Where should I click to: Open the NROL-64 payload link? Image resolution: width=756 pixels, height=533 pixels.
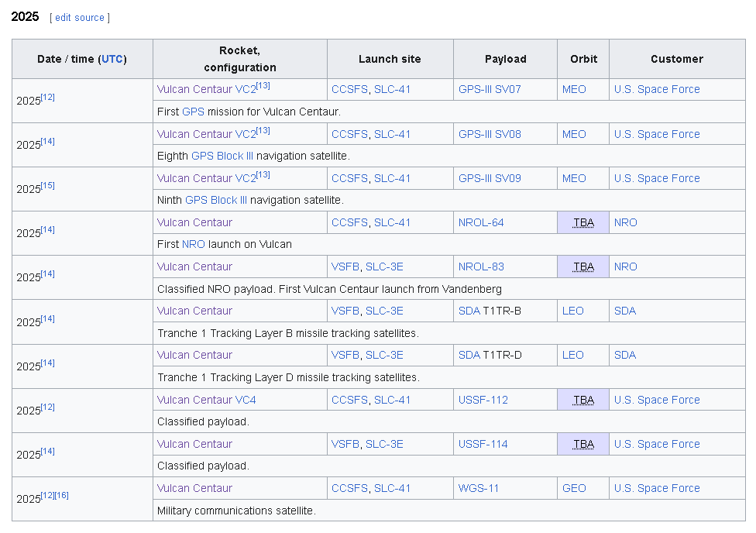(481, 222)
